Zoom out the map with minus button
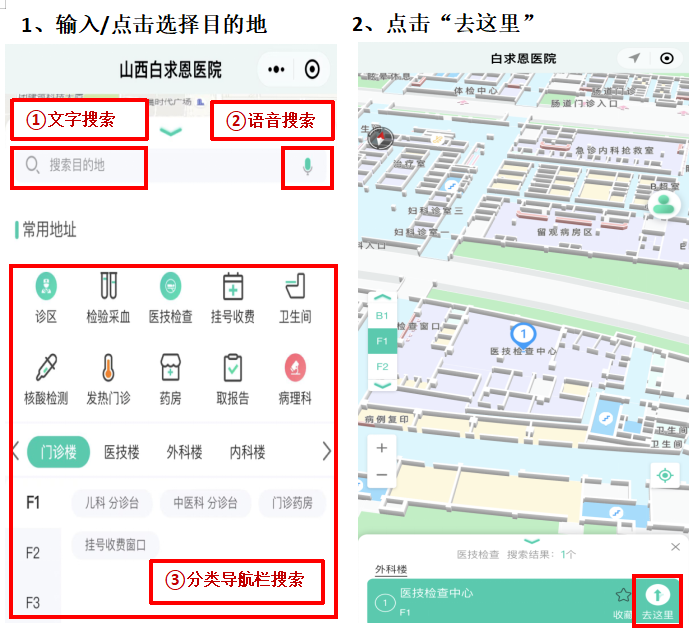This screenshot has width=696, height=634. click(382, 475)
